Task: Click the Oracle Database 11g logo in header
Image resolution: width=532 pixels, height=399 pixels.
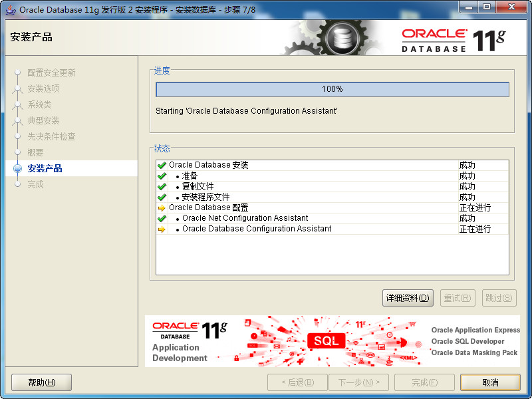Action: click(x=454, y=41)
